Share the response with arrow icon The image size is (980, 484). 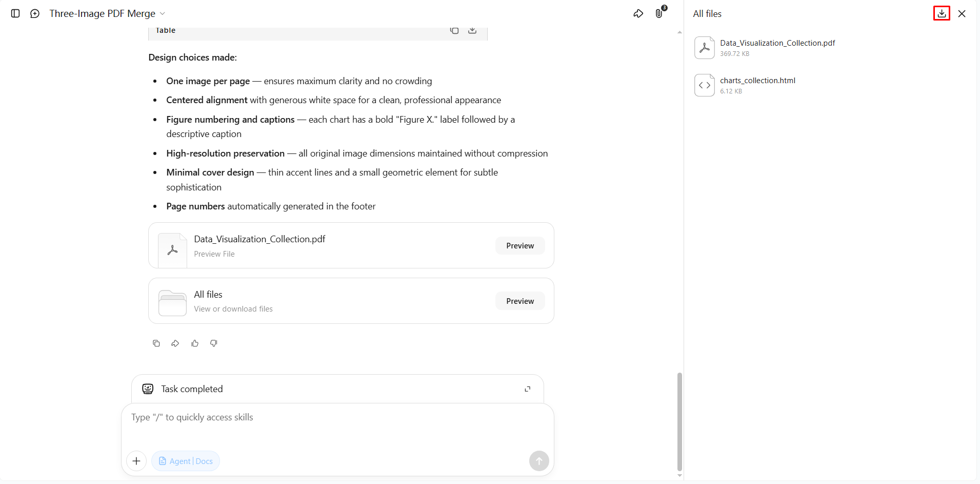tap(175, 343)
